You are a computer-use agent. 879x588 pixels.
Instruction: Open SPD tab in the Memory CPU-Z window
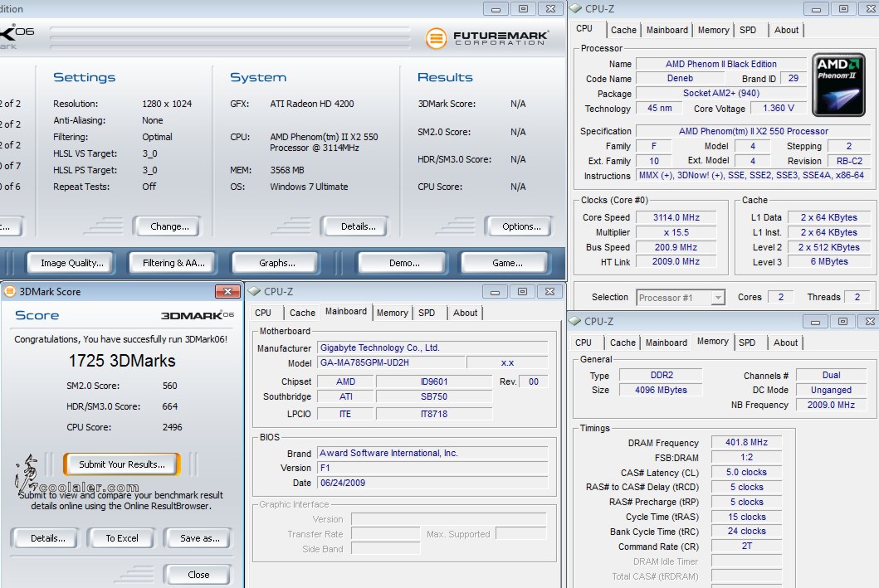[x=747, y=343]
